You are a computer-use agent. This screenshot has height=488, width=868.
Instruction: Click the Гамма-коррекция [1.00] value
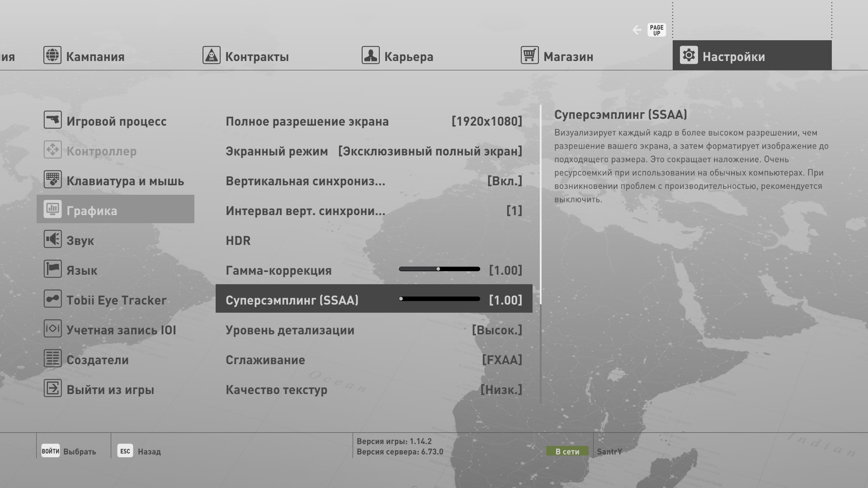coord(505,270)
